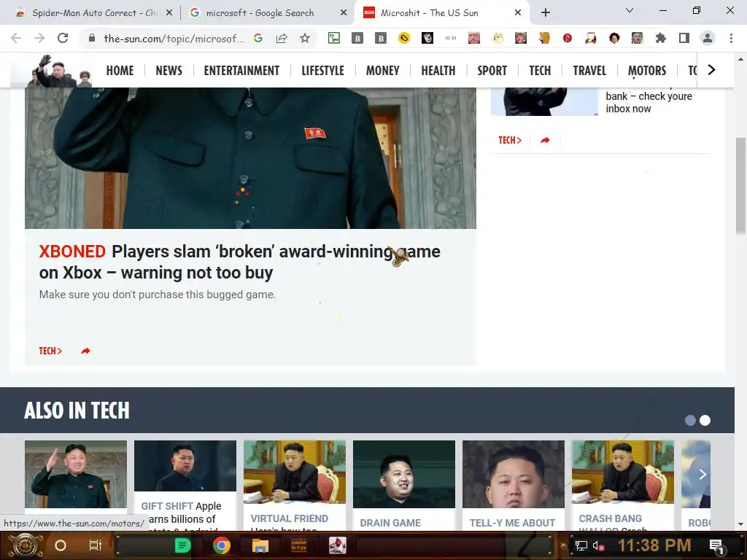Toggle the muted volume tray icon
747x560 pixels.
pyautogui.click(x=598, y=546)
